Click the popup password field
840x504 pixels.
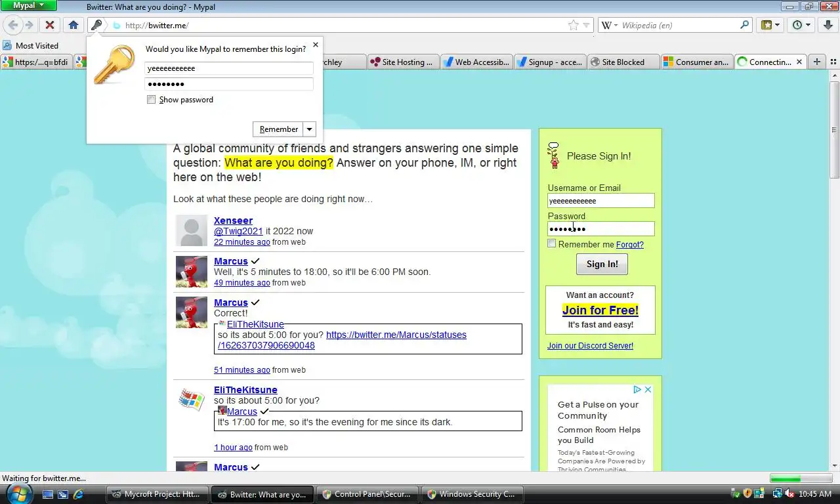229,84
